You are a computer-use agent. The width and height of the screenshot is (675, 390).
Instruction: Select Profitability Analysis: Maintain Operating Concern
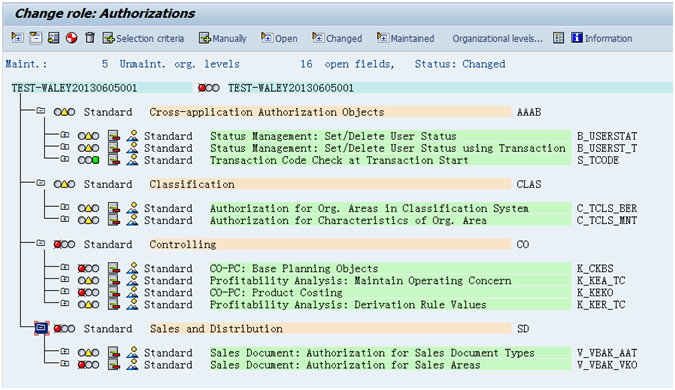point(360,281)
